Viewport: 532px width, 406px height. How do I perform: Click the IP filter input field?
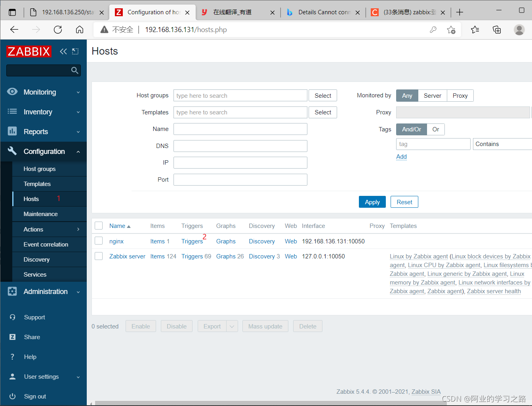pos(240,163)
